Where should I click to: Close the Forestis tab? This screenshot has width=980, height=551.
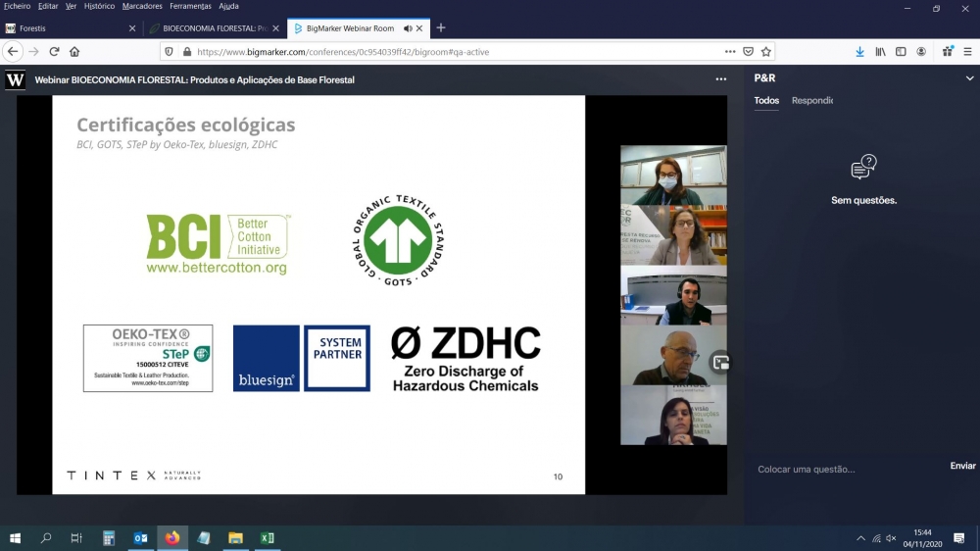(x=132, y=28)
